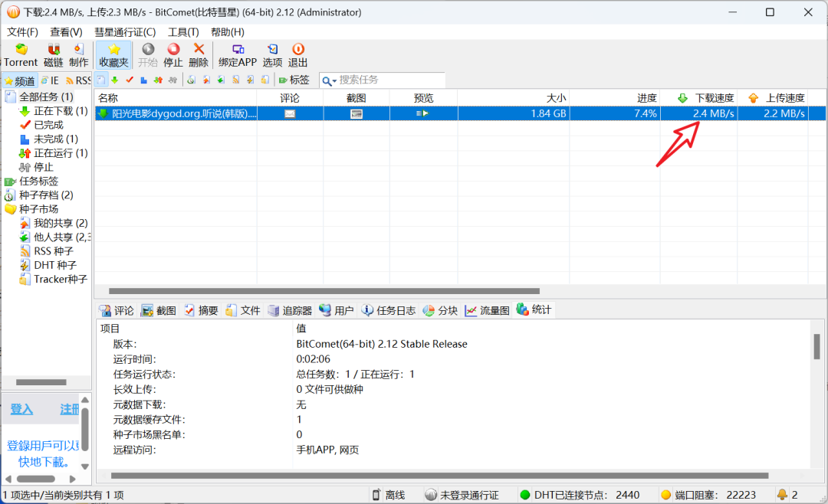Click the 退出 exit button
Viewport: 828px width, 504px height.
tap(297, 55)
